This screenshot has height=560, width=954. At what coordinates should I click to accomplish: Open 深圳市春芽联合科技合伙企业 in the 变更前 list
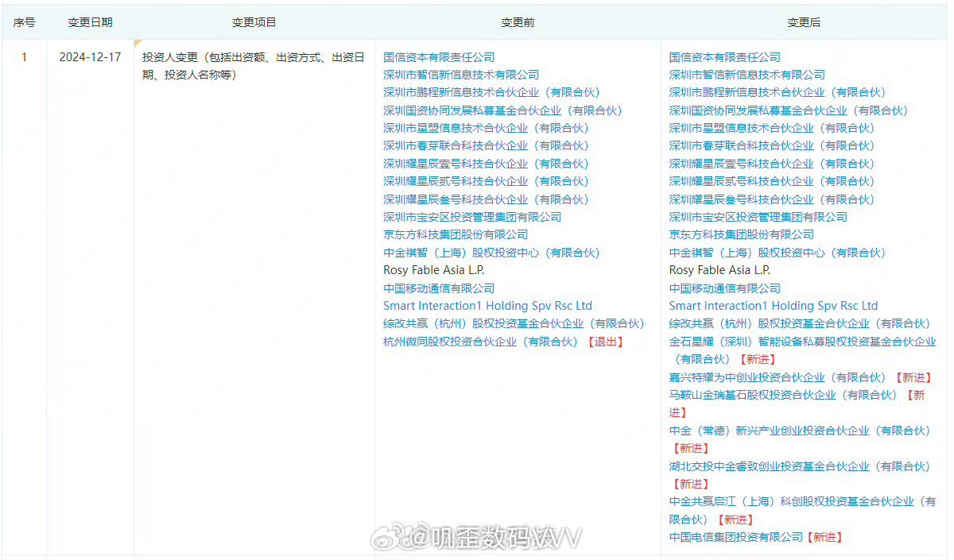486,145
